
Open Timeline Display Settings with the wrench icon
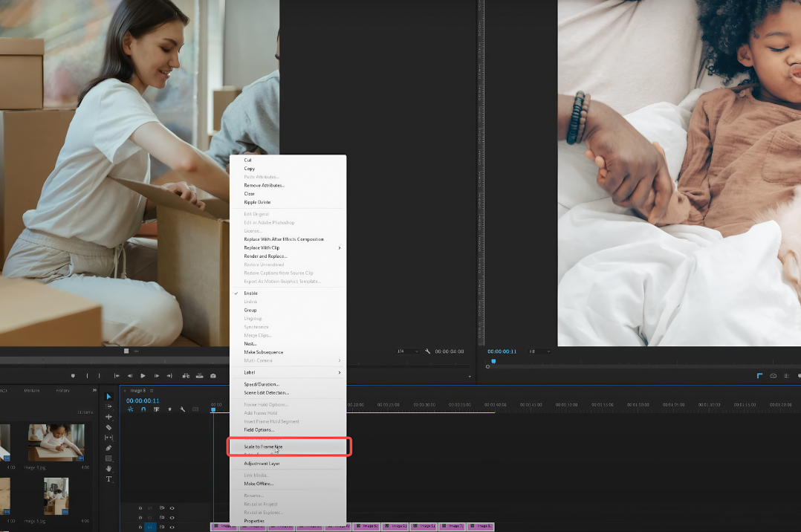[x=182, y=408]
